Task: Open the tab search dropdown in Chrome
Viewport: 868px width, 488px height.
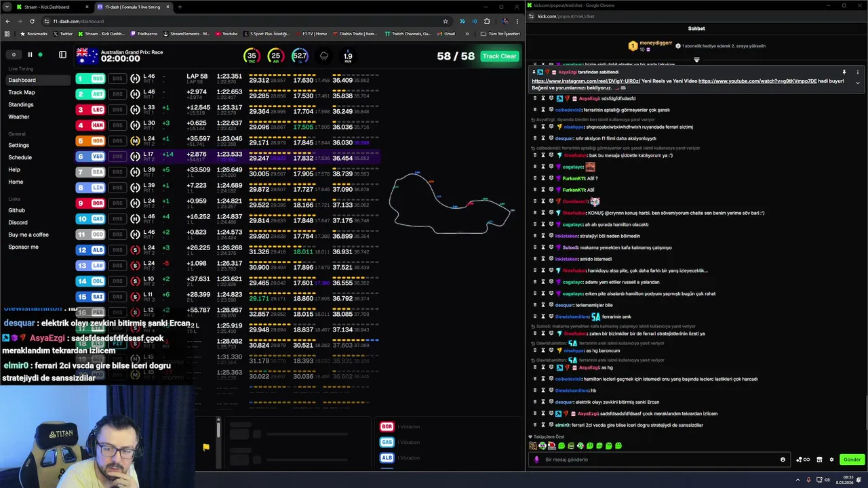Action: coord(7,7)
